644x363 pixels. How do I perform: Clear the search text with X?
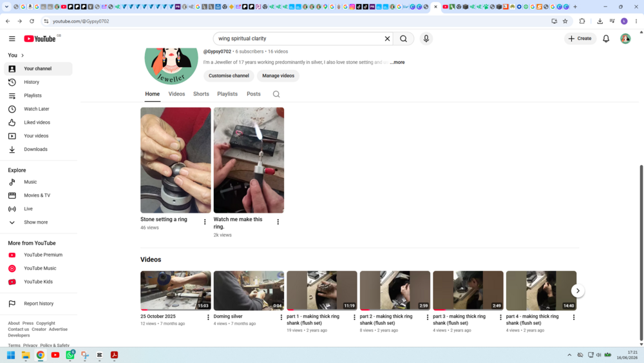click(387, 39)
